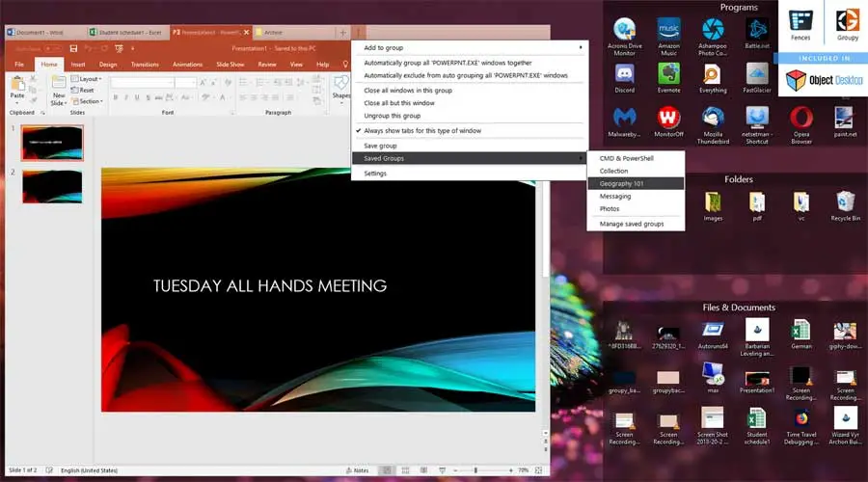
Task: Open Mozilla Thunderbird from Programs fence
Action: (x=713, y=125)
